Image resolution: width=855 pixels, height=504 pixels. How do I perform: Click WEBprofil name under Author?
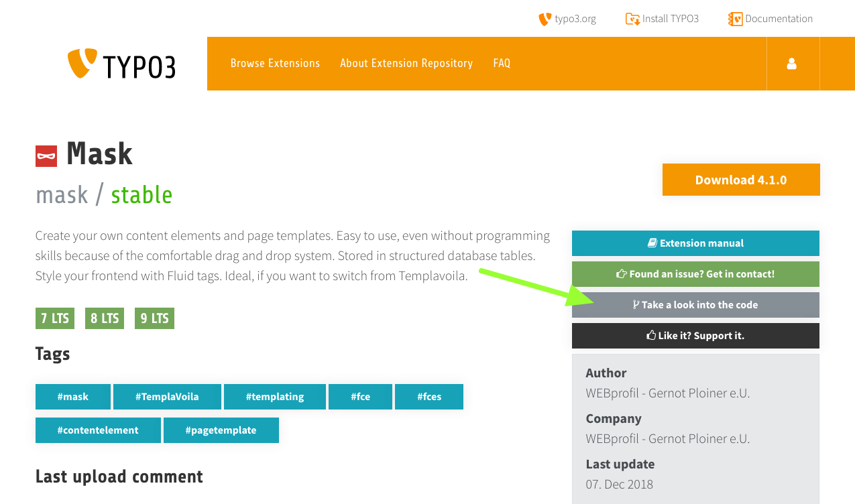(668, 393)
